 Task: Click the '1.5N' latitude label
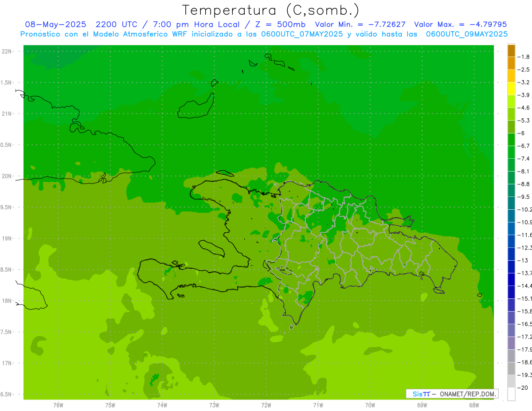click(x=6, y=82)
